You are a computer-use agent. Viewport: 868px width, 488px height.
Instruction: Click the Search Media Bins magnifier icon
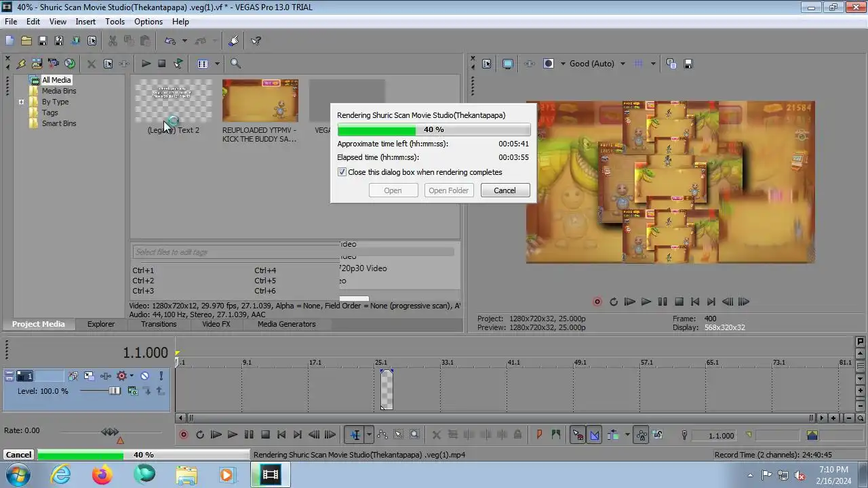[235, 64]
